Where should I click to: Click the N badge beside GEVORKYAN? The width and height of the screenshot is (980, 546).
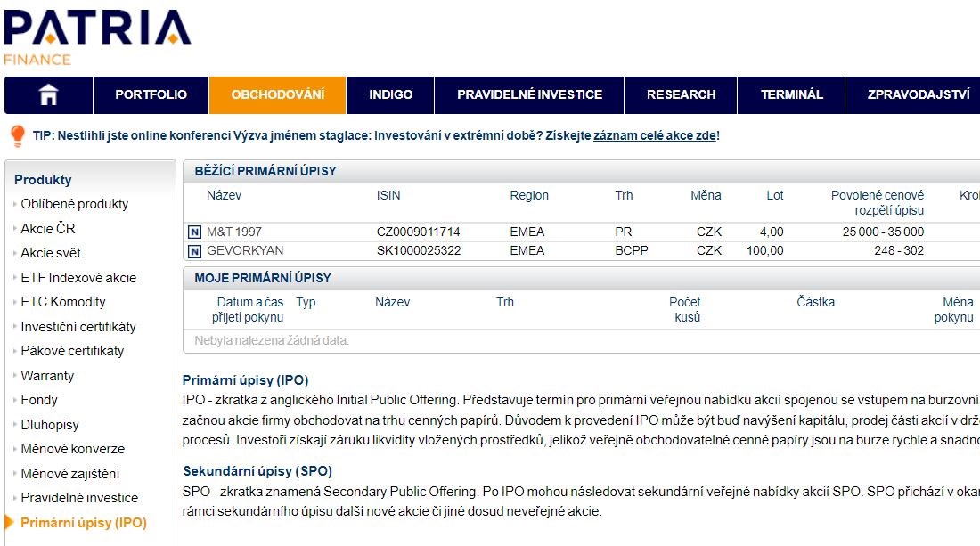pyautogui.click(x=195, y=250)
